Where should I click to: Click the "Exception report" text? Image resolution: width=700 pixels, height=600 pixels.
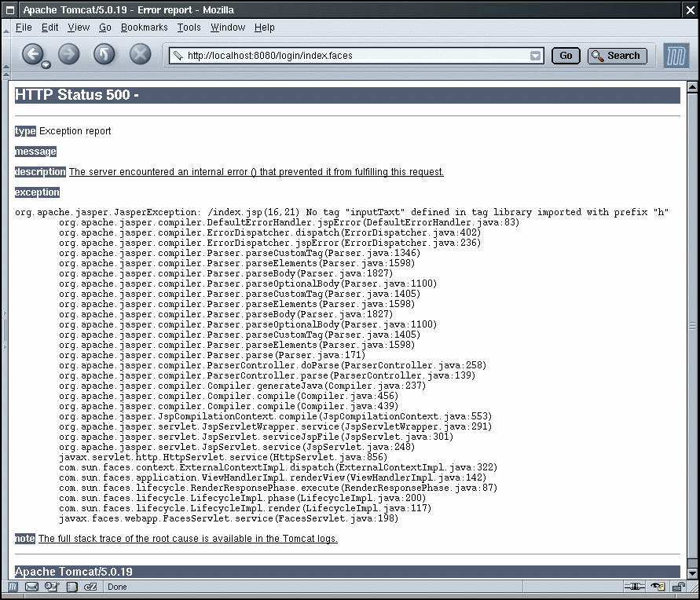(75, 130)
